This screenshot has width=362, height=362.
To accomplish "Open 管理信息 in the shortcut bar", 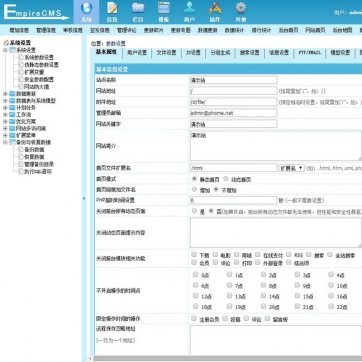I will coord(46,30).
